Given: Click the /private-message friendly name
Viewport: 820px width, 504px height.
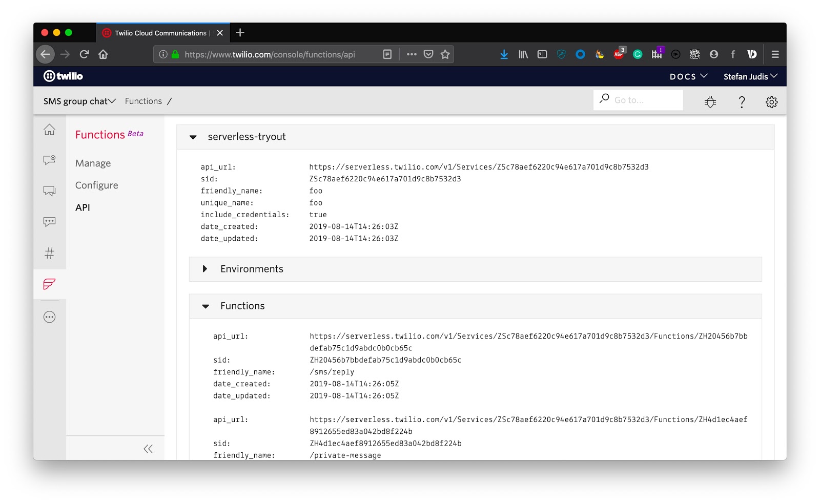Looking at the screenshot, I should tap(345, 455).
